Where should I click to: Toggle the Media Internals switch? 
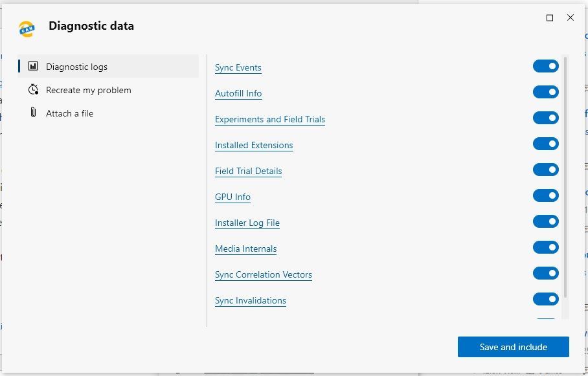(546, 247)
